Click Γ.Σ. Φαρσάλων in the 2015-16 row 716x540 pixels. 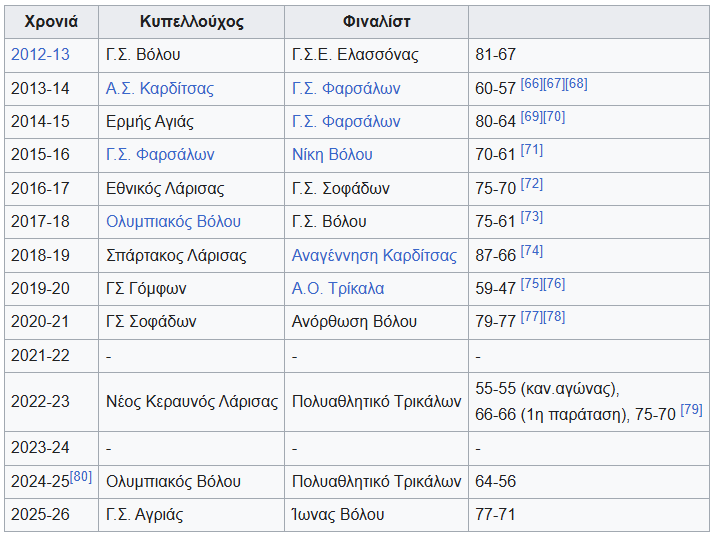159,154
